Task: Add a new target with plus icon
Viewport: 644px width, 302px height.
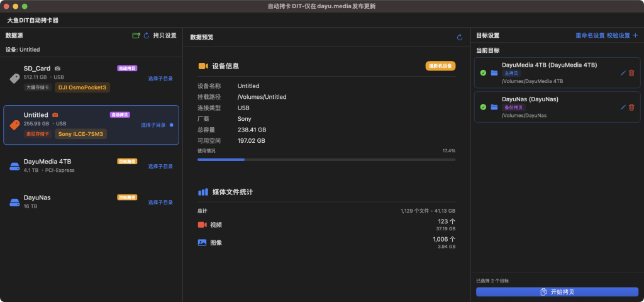Action: point(635,36)
